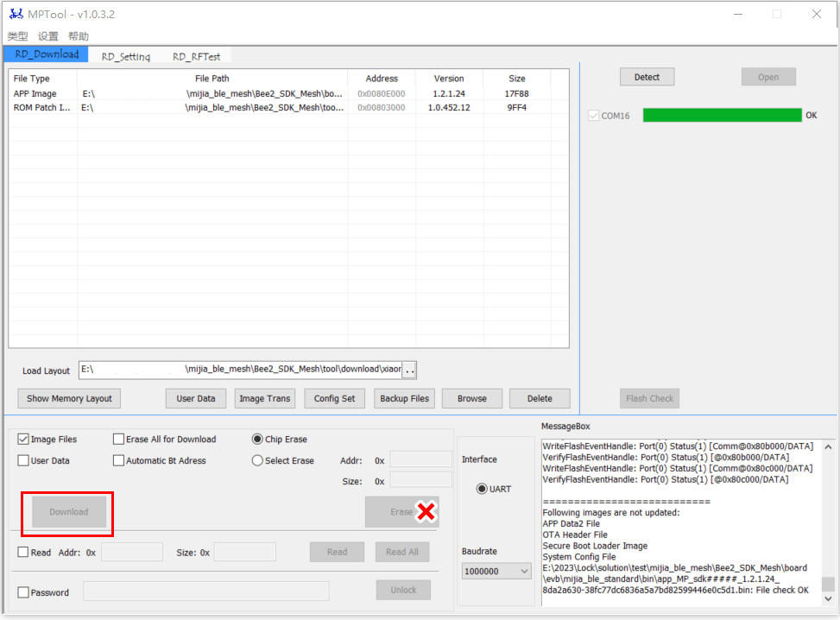Click the File Path column header
Image resolution: width=840 pixels, height=620 pixels.
[212, 79]
